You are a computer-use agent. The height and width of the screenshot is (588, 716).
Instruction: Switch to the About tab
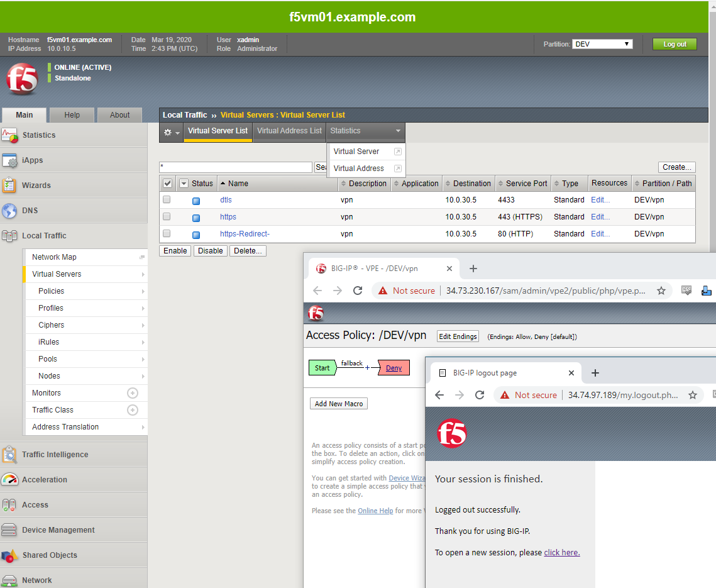click(119, 115)
